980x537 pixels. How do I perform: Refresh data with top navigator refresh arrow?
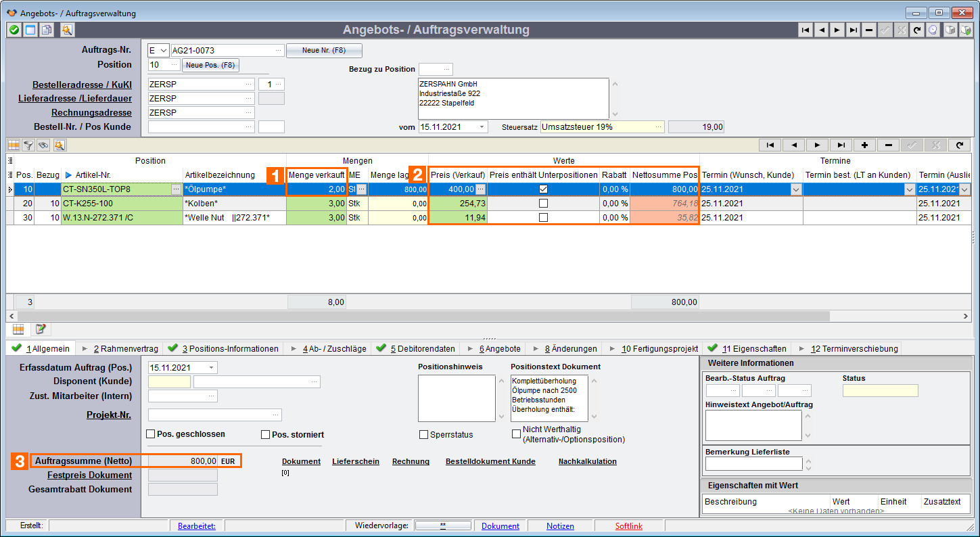click(917, 30)
